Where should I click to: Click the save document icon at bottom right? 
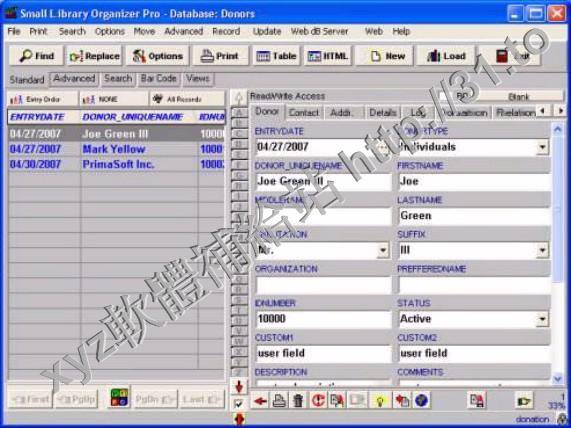tap(477, 401)
